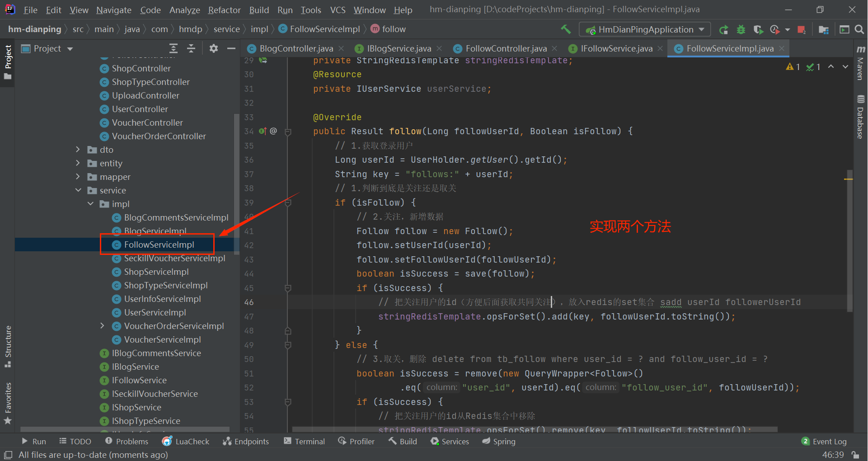Screen dimensions: 868x461
Task: Open Project panel settings gear
Action: tap(214, 48)
